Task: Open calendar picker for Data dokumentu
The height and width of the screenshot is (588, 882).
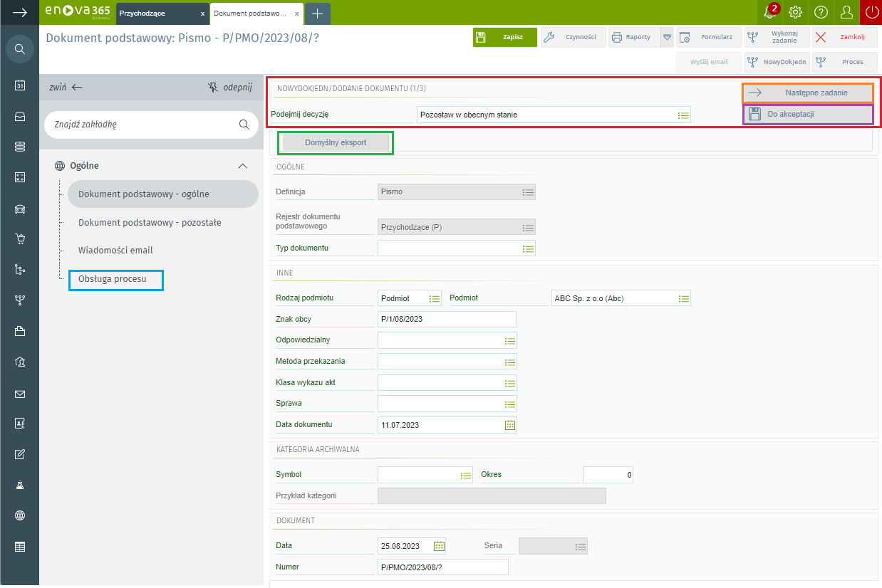Action: pyautogui.click(x=509, y=425)
